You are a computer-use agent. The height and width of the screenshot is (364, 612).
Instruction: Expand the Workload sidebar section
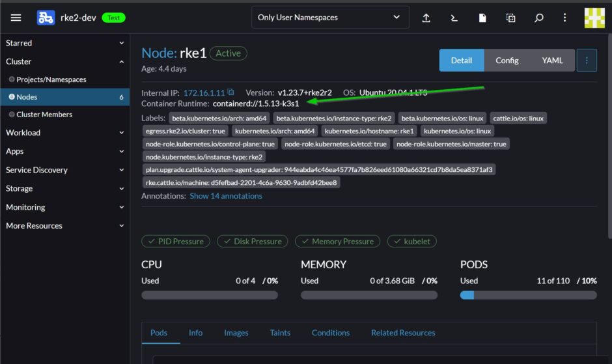coord(64,132)
